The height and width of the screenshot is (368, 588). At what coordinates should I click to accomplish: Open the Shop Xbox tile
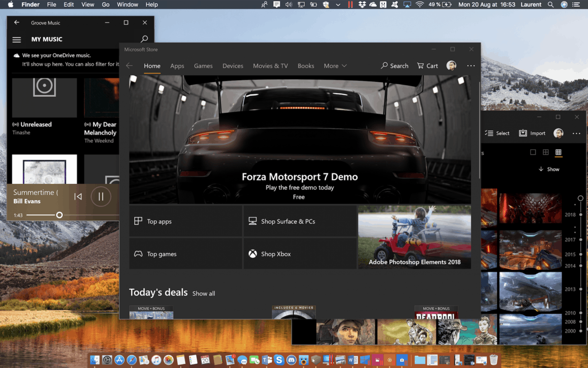click(300, 254)
